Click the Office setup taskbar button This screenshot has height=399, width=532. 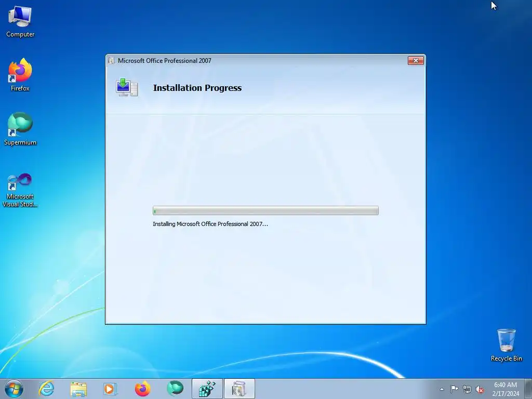[x=239, y=389]
